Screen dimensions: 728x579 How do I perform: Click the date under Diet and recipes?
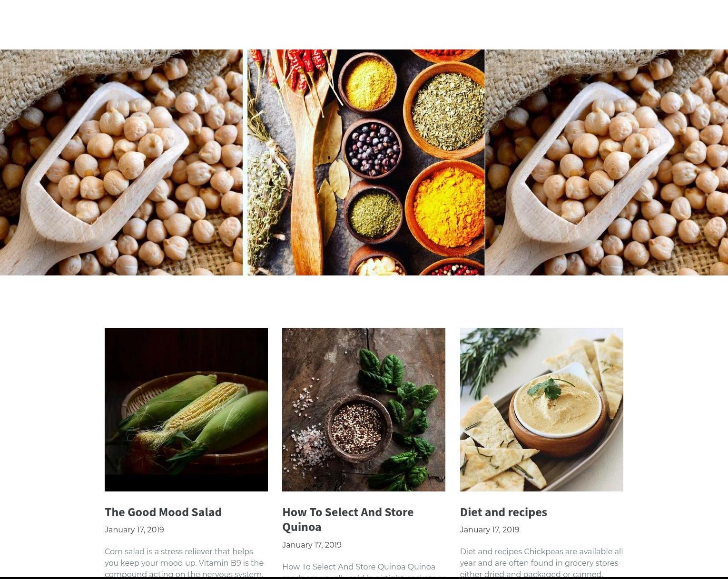coord(490,530)
